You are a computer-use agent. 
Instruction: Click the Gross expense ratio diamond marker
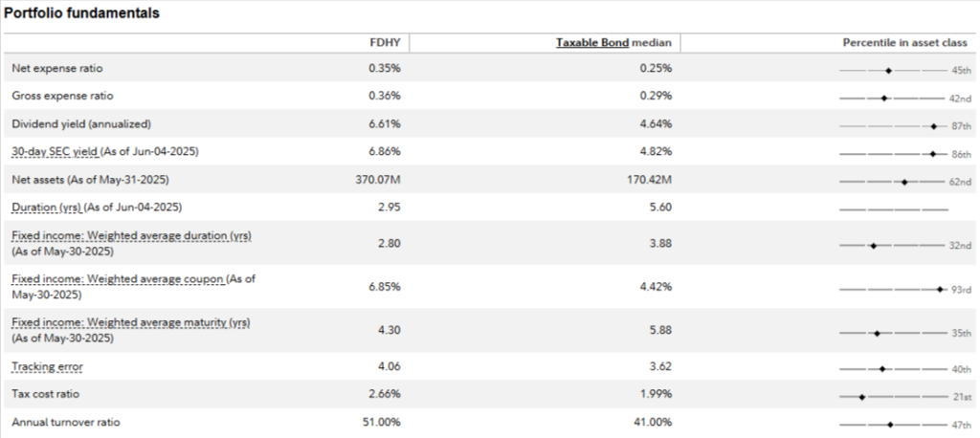click(883, 98)
